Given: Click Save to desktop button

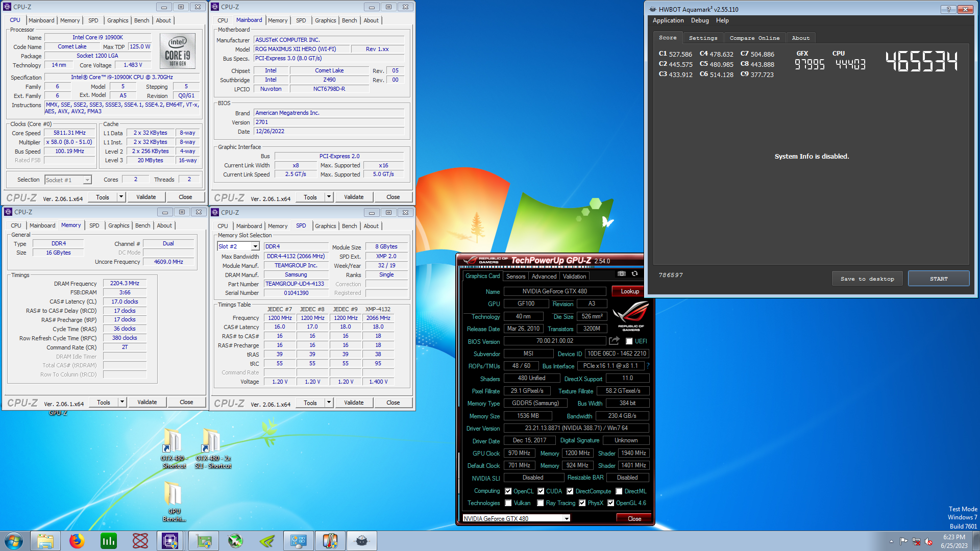Looking at the screenshot, I should (x=867, y=279).
